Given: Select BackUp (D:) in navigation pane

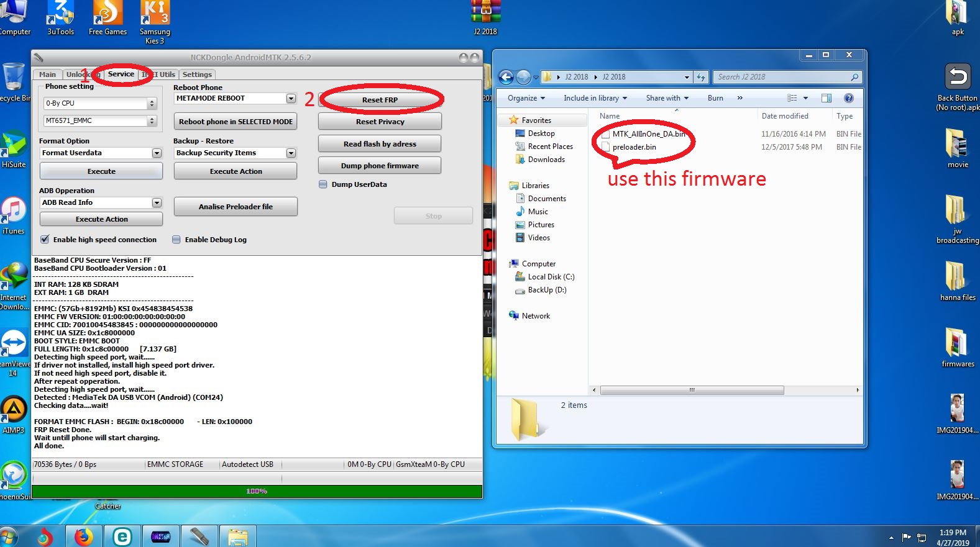Looking at the screenshot, I should (x=541, y=290).
